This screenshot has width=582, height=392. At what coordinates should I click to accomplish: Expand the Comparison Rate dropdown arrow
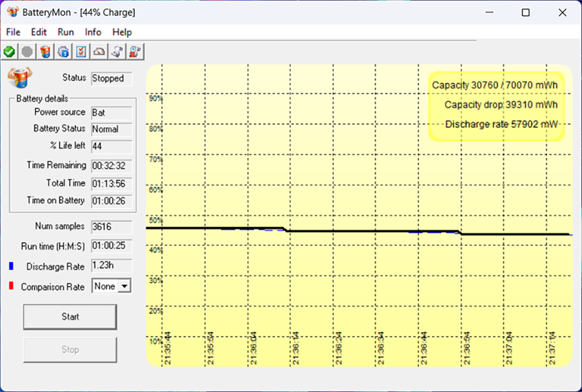click(124, 287)
